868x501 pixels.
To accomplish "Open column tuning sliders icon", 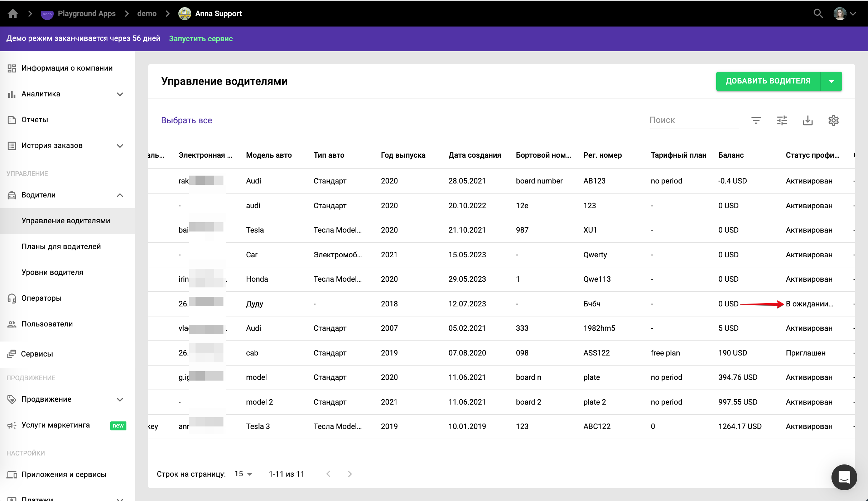I will pyautogui.click(x=782, y=120).
